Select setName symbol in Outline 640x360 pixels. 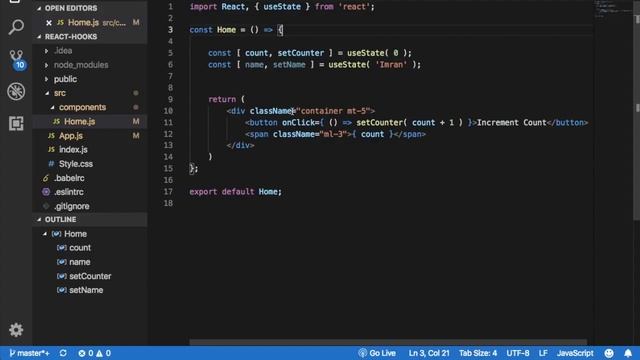86,290
